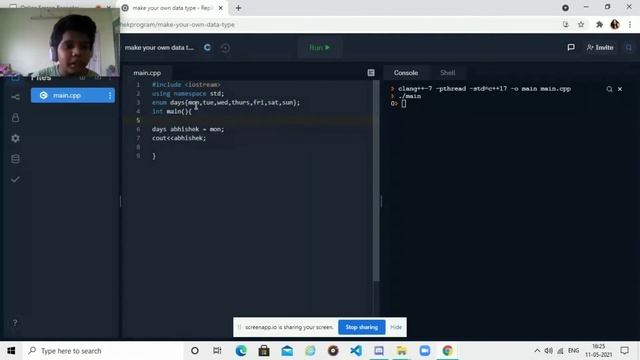640x360 pixels.
Task: Select main.cpp in the Files panel
Action: tap(73, 96)
